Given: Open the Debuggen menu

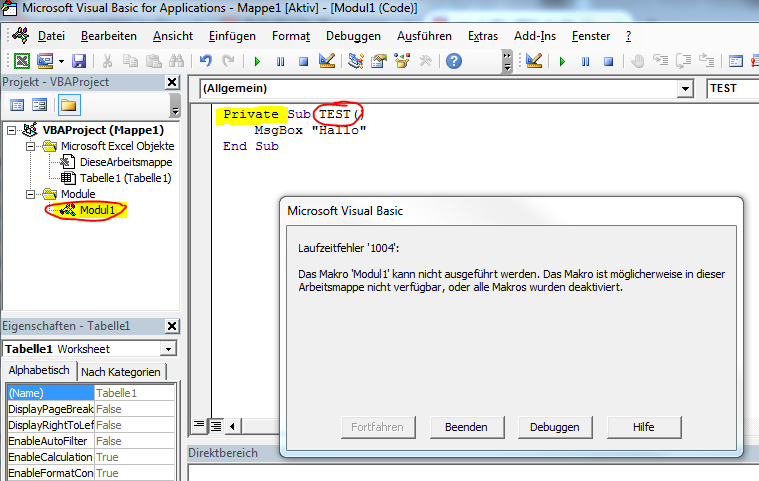Looking at the screenshot, I should [353, 36].
